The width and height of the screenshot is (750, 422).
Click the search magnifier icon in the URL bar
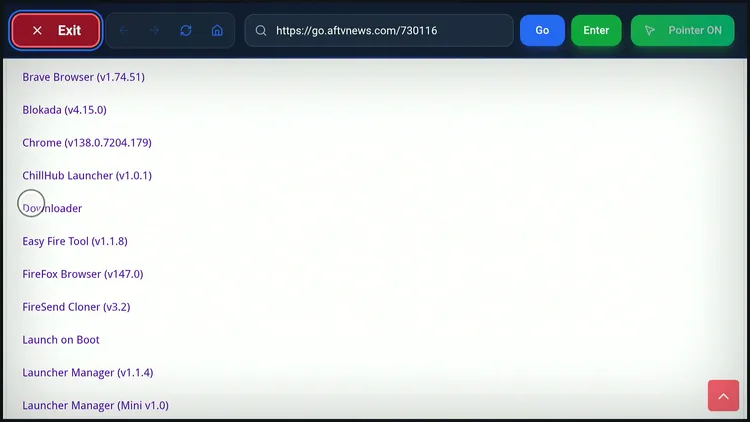(261, 31)
